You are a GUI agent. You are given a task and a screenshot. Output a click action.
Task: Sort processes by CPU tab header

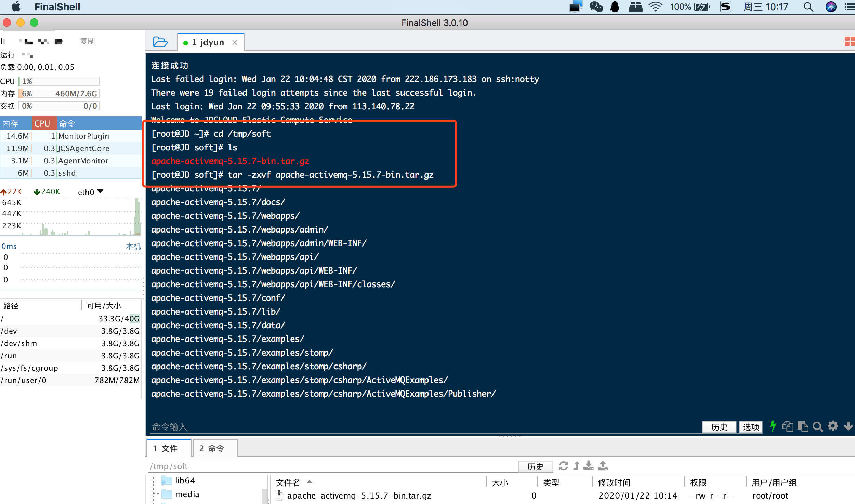42,123
